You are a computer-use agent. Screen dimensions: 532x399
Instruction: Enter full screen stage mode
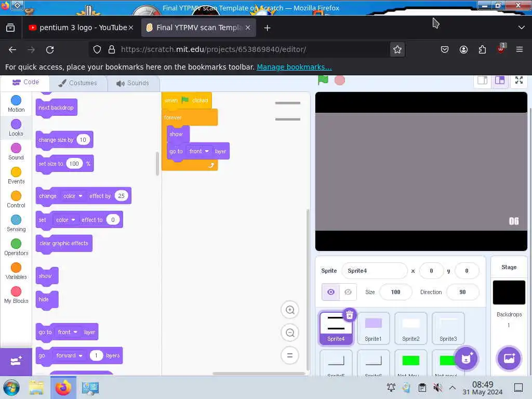click(x=519, y=81)
